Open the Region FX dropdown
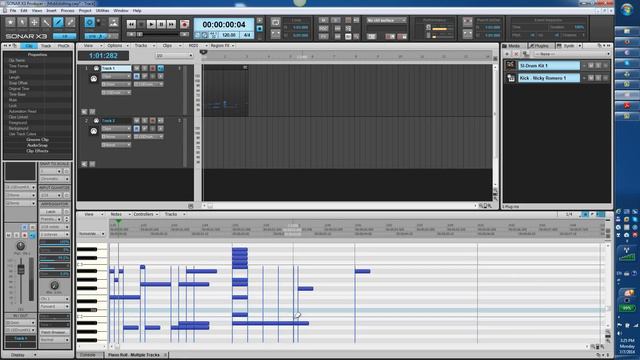The width and height of the screenshot is (640, 360). [222, 46]
